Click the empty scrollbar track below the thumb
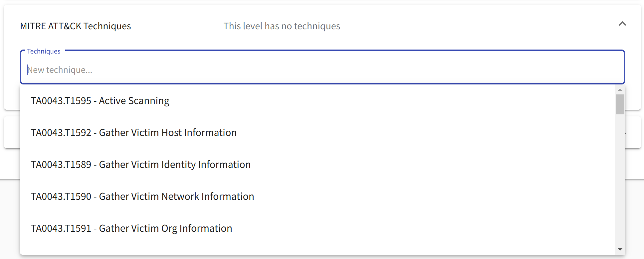The width and height of the screenshot is (644, 259). click(x=620, y=180)
